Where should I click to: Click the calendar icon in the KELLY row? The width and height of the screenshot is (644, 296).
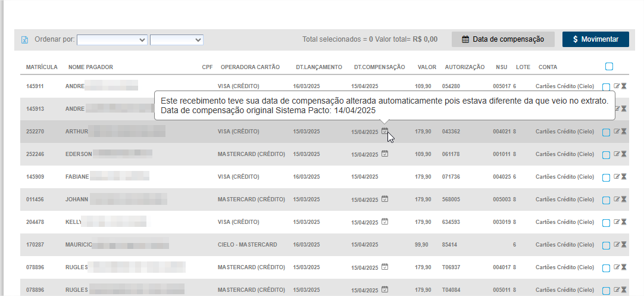point(385,222)
